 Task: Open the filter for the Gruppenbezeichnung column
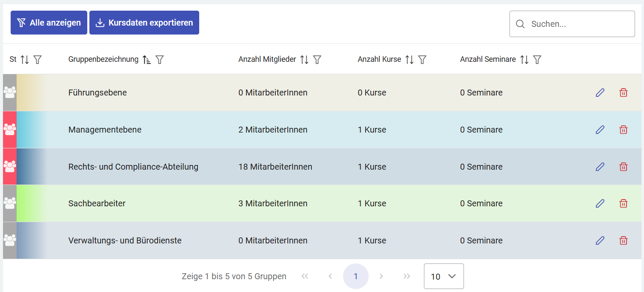point(160,60)
